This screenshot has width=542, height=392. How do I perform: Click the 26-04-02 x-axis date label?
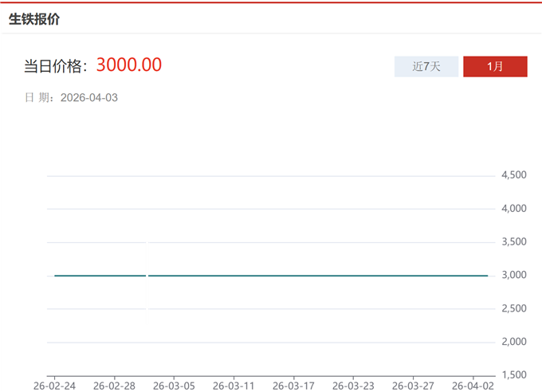473,386
